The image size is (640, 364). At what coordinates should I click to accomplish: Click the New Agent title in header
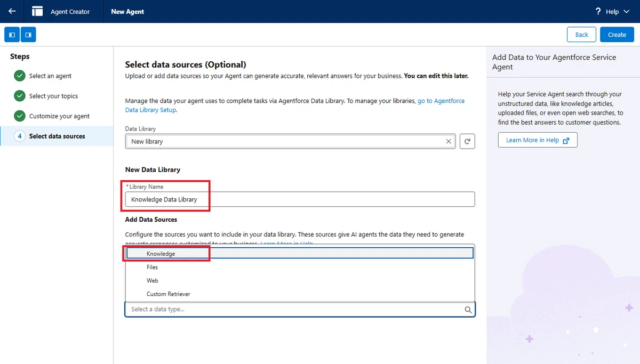127,11
